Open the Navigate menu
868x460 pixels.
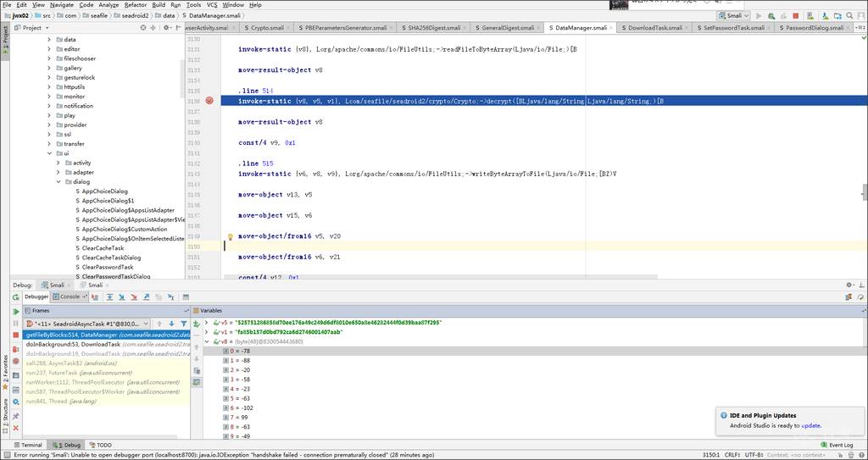pyautogui.click(x=61, y=4)
